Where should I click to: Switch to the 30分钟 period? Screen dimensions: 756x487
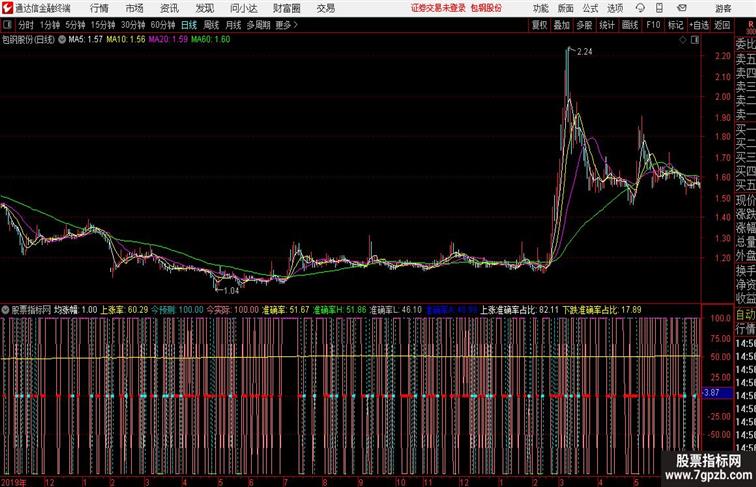coord(133,25)
